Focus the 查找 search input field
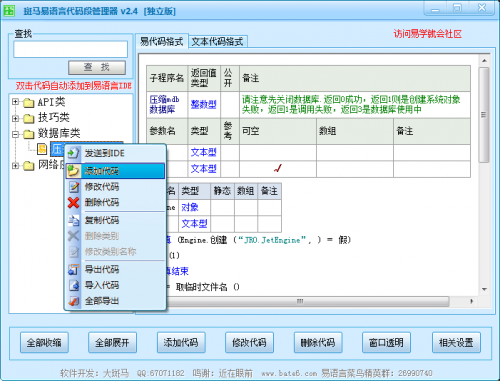Viewport: 500px width, 381px height. click(x=71, y=49)
